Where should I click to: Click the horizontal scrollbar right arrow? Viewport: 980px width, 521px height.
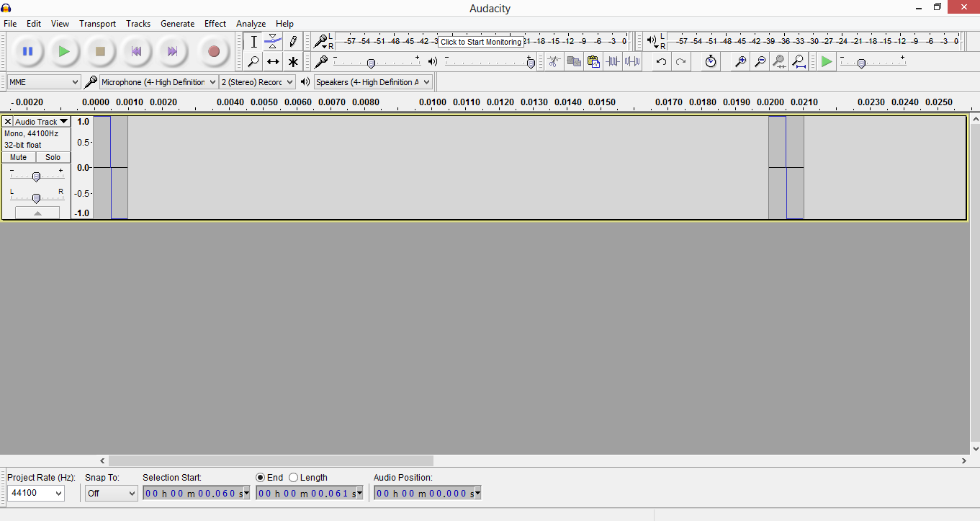(x=963, y=460)
